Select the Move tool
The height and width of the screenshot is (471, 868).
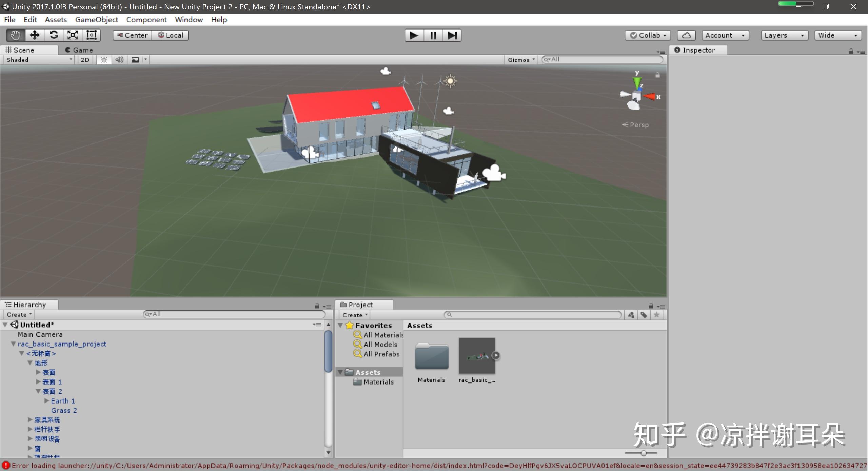pyautogui.click(x=34, y=35)
